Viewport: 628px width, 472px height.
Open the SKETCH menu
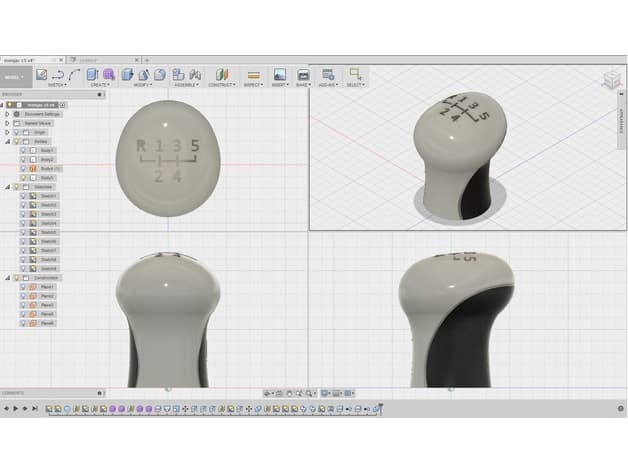coord(57,85)
